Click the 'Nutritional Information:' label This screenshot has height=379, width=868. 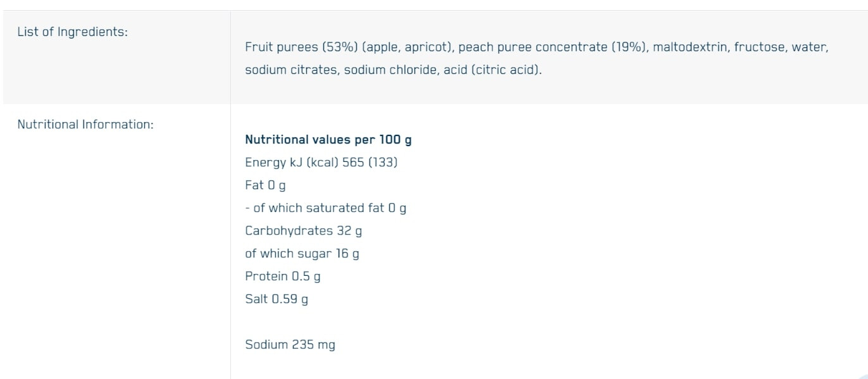[85, 125]
